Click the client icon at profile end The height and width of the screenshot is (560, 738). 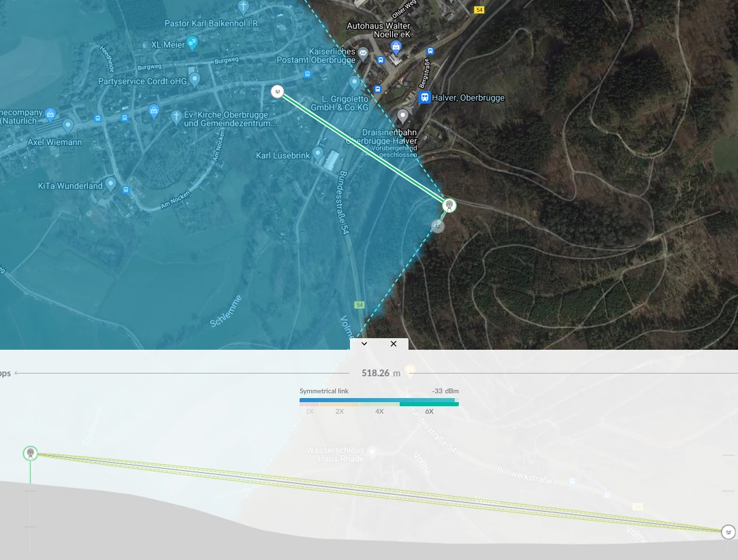coord(728,532)
